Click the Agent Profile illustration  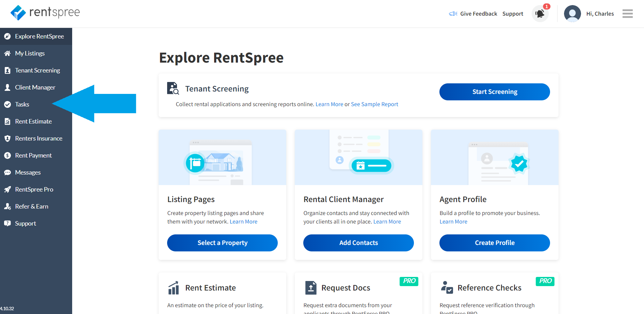(x=495, y=157)
